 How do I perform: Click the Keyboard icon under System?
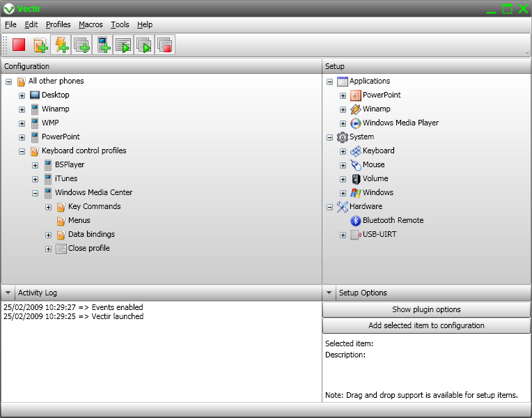pos(355,151)
